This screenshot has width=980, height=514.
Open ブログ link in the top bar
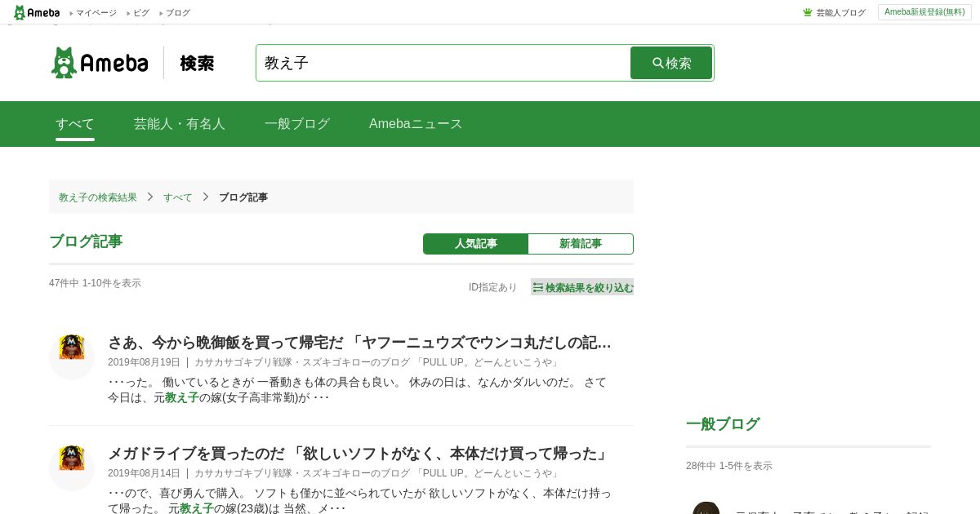click(x=178, y=13)
